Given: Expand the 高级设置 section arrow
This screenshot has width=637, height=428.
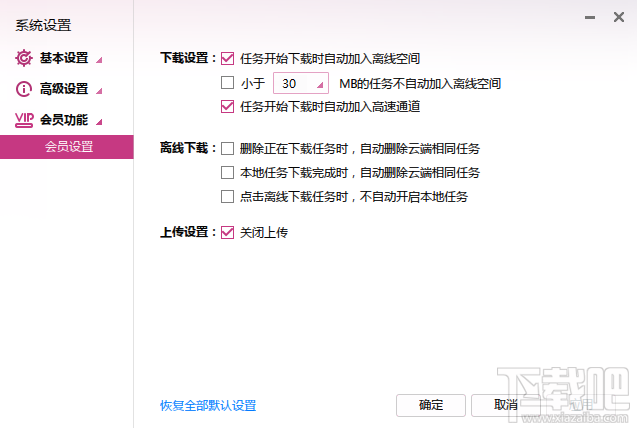Looking at the screenshot, I should (x=99, y=91).
